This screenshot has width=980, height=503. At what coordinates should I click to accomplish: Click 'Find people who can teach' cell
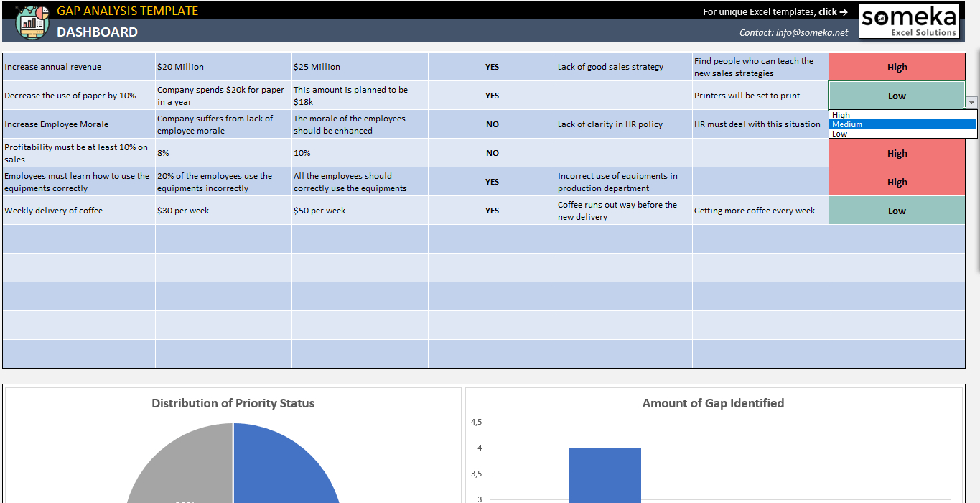[x=760, y=67]
